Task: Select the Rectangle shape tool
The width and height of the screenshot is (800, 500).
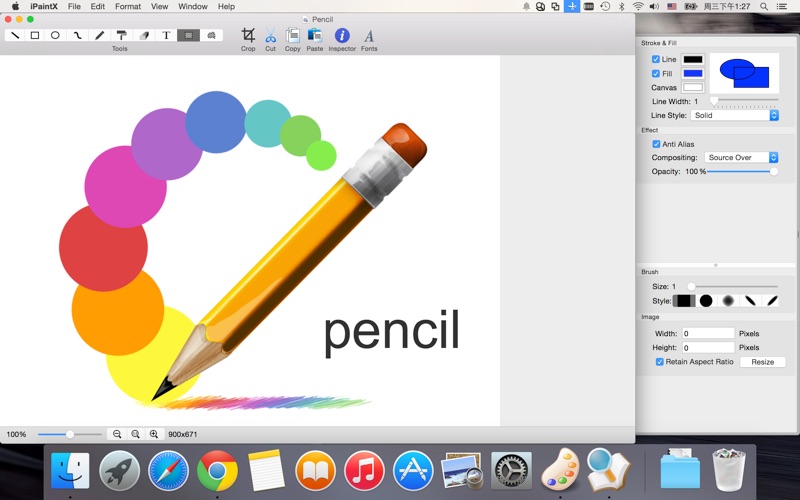Action: tap(35, 35)
